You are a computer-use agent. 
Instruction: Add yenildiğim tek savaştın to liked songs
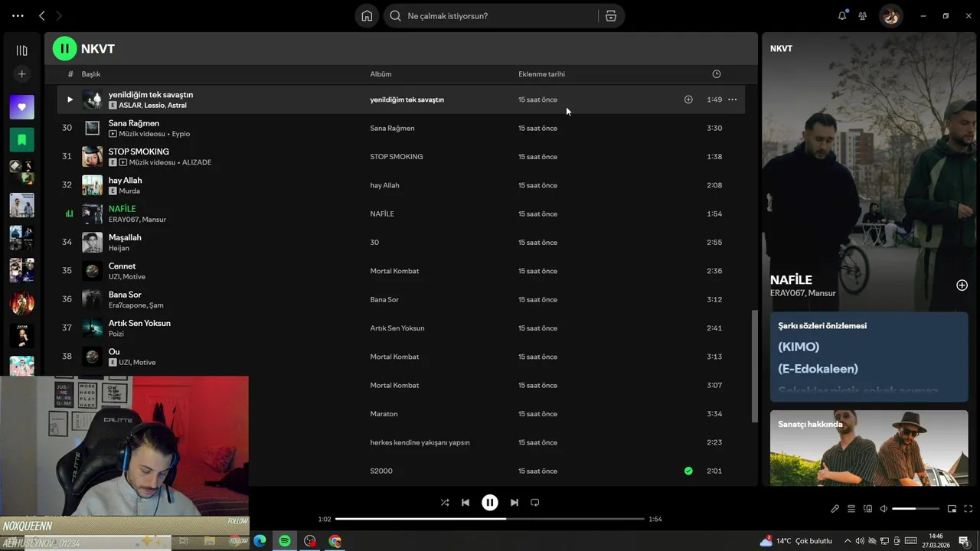click(688, 99)
